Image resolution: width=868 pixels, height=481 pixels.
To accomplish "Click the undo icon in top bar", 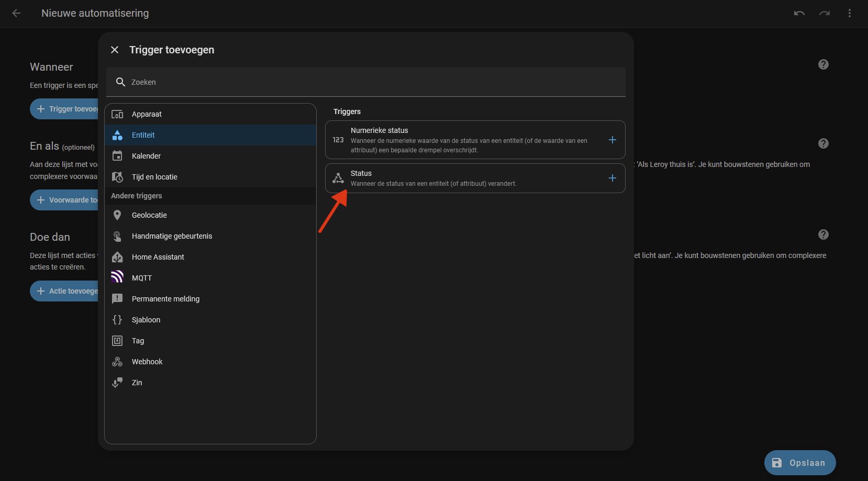I will 799,13.
